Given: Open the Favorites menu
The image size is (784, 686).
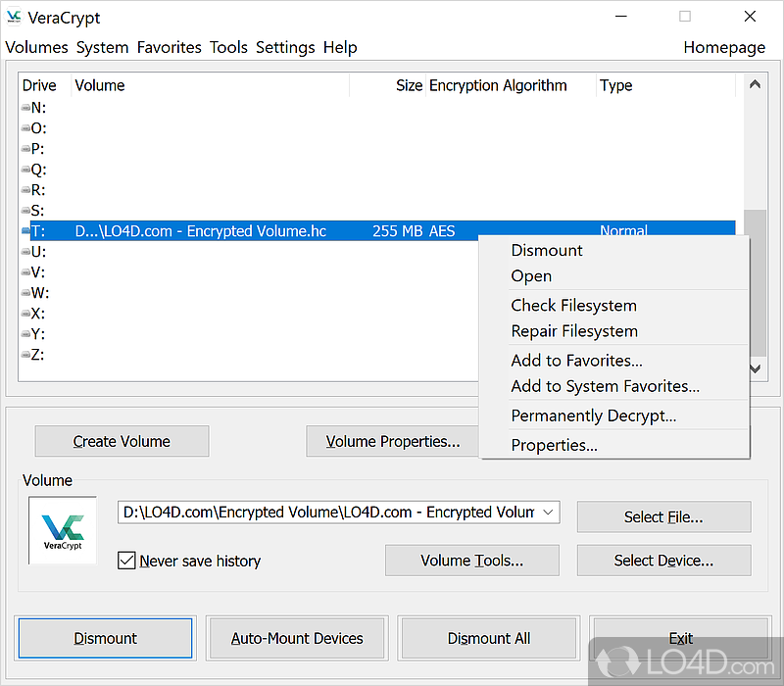Looking at the screenshot, I should coord(169,47).
